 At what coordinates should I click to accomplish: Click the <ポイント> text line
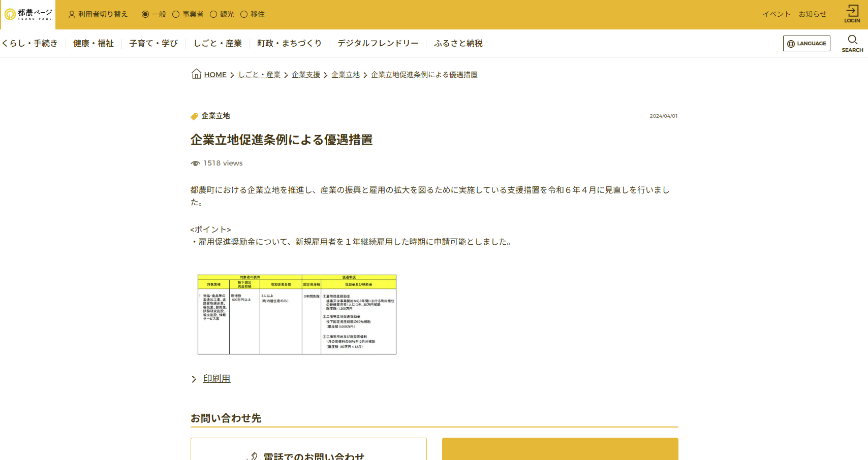pos(211,229)
